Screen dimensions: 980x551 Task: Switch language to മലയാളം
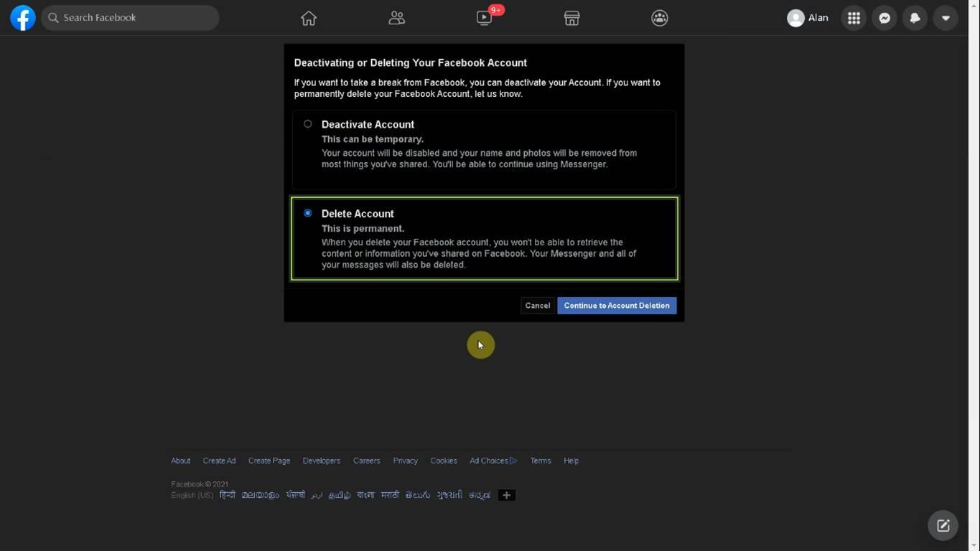point(261,495)
